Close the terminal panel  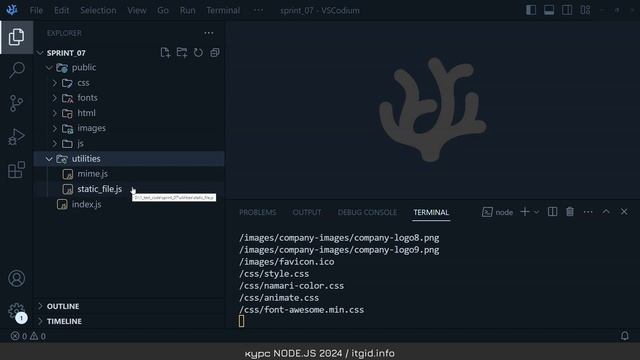click(x=624, y=212)
